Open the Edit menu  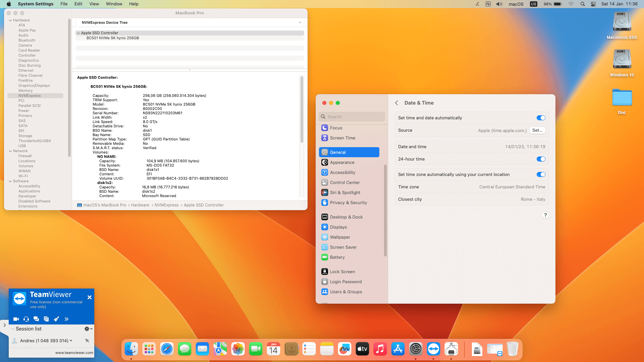point(78,4)
